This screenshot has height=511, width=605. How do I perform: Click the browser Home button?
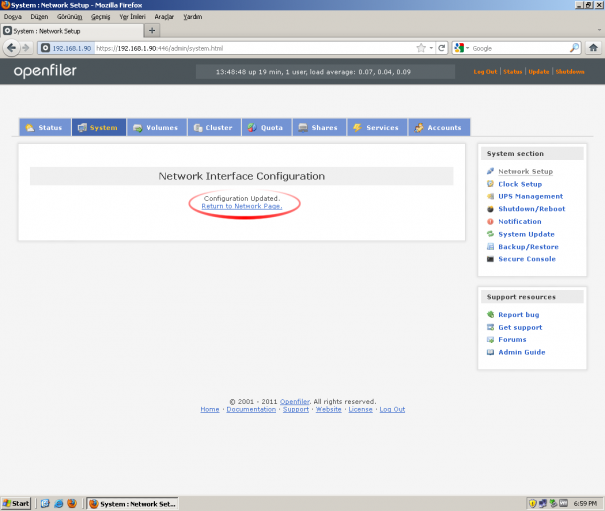593,48
